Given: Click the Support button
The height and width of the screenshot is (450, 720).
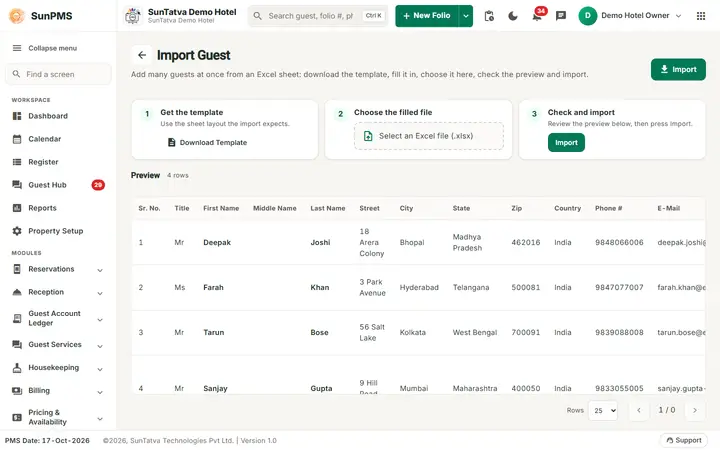Looking at the screenshot, I should pos(684,440).
